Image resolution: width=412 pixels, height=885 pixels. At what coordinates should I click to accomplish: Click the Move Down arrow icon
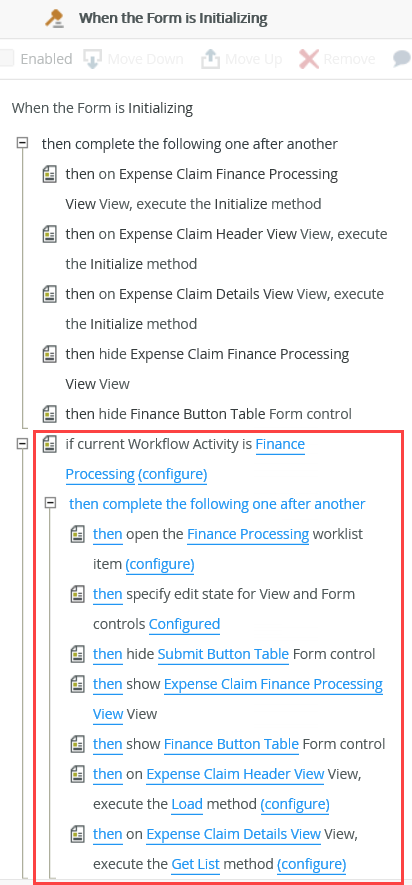(x=92, y=59)
